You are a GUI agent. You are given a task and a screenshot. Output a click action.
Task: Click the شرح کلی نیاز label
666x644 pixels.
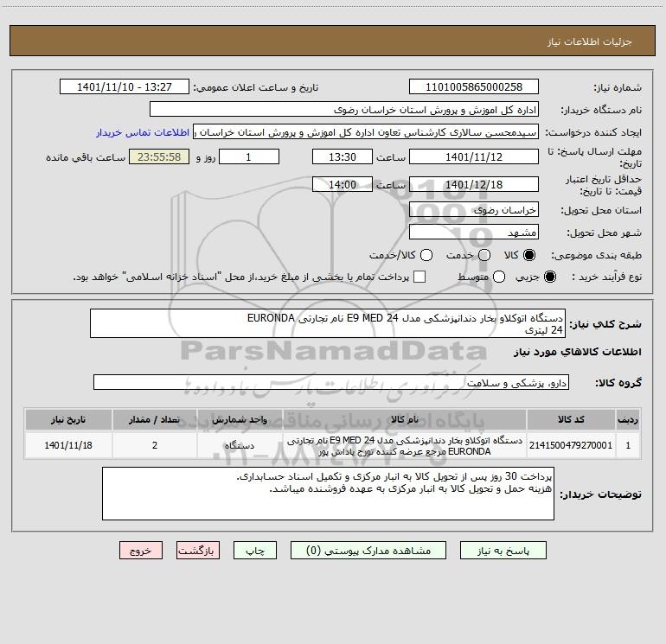pos(605,324)
